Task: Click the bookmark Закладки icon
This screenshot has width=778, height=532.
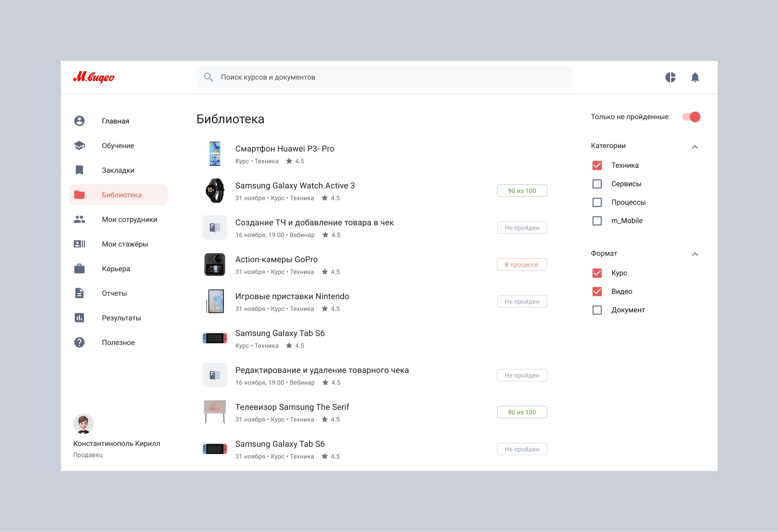Action: pos(80,170)
